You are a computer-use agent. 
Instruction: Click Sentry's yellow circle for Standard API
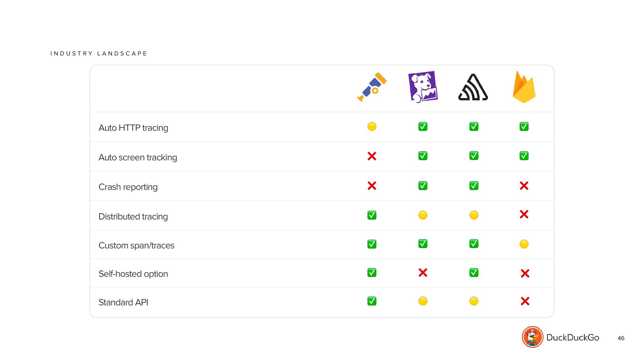(474, 301)
